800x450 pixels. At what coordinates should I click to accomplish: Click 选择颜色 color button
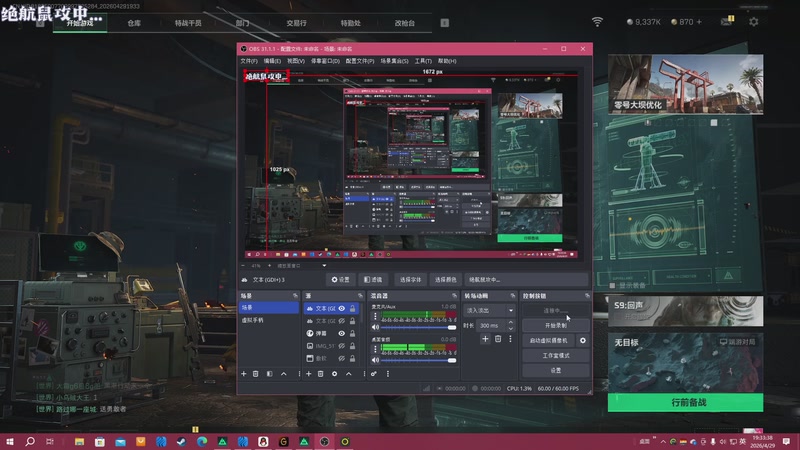point(445,280)
